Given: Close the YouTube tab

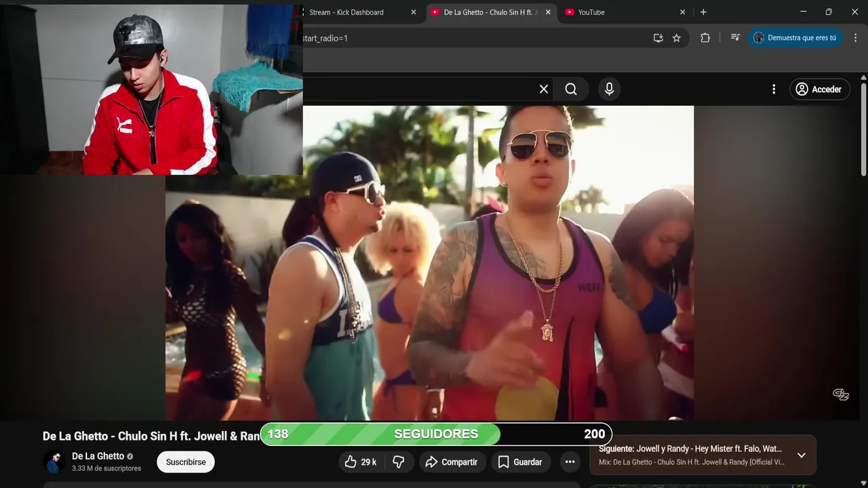Looking at the screenshot, I should click(682, 12).
